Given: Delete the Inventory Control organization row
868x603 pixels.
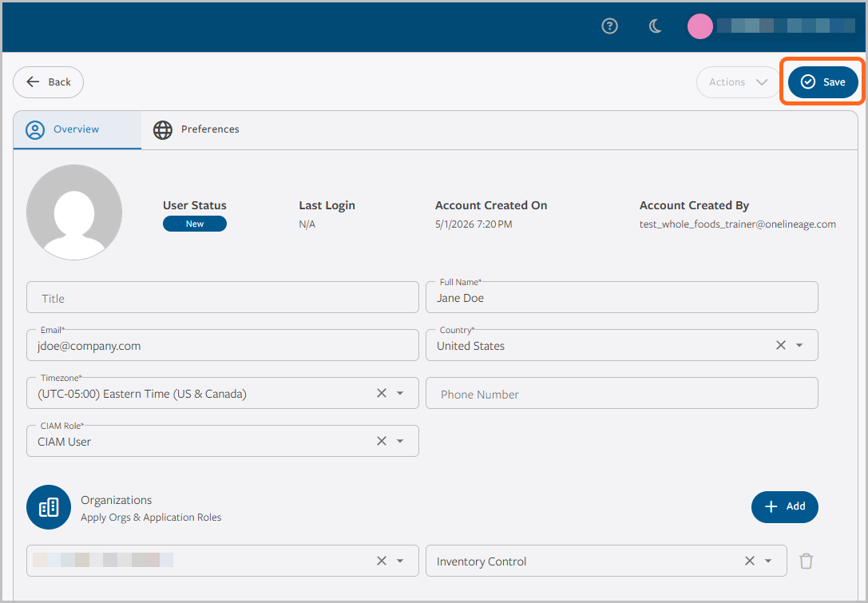Looking at the screenshot, I should coord(806,561).
